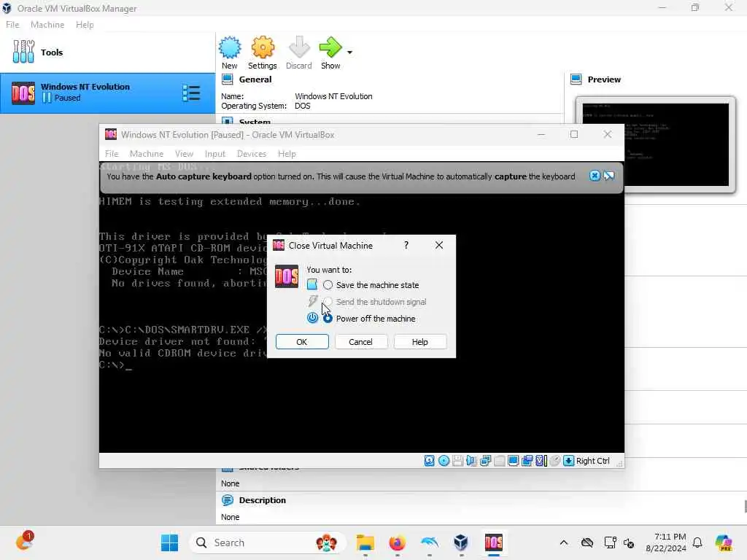The width and height of the screenshot is (747, 560).
Task: Click Cancel in Close Virtual Machine dialog
Action: (360, 342)
